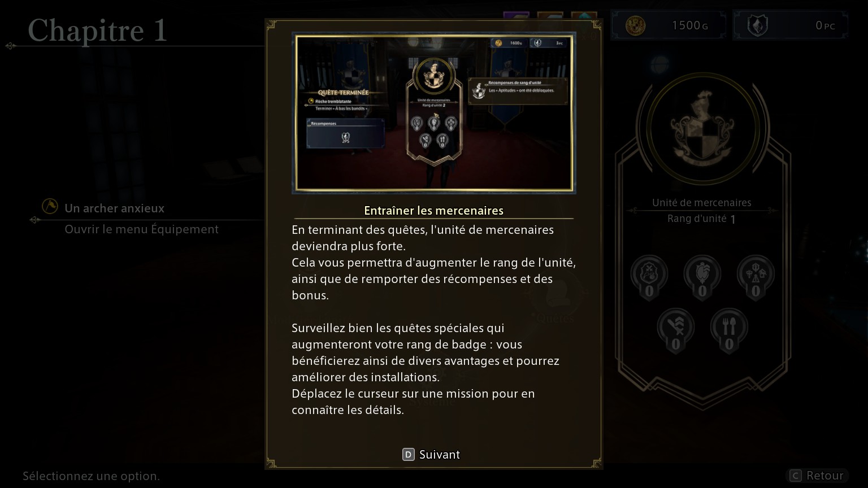Click the Suivant button in the tutorial

coord(431,455)
